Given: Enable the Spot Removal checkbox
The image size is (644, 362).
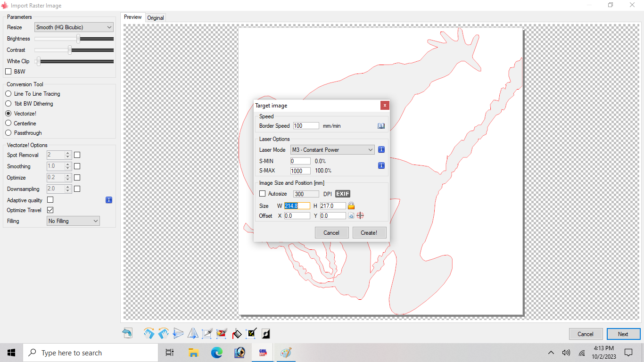Looking at the screenshot, I should point(77,155).
